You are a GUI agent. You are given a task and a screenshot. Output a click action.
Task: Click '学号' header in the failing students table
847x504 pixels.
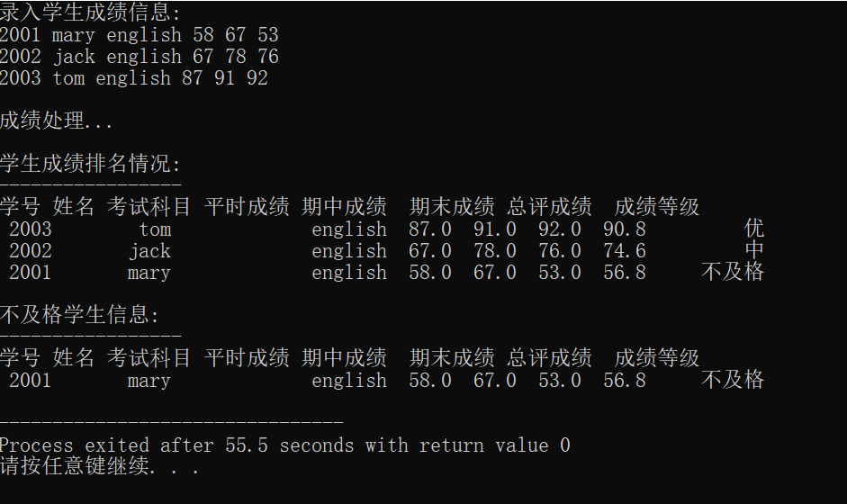20,358
